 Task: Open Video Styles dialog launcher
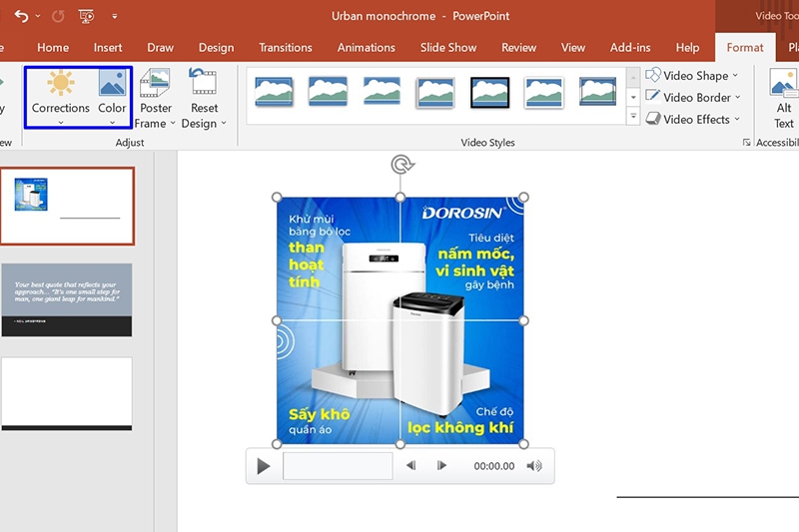(x=746, y=143)
